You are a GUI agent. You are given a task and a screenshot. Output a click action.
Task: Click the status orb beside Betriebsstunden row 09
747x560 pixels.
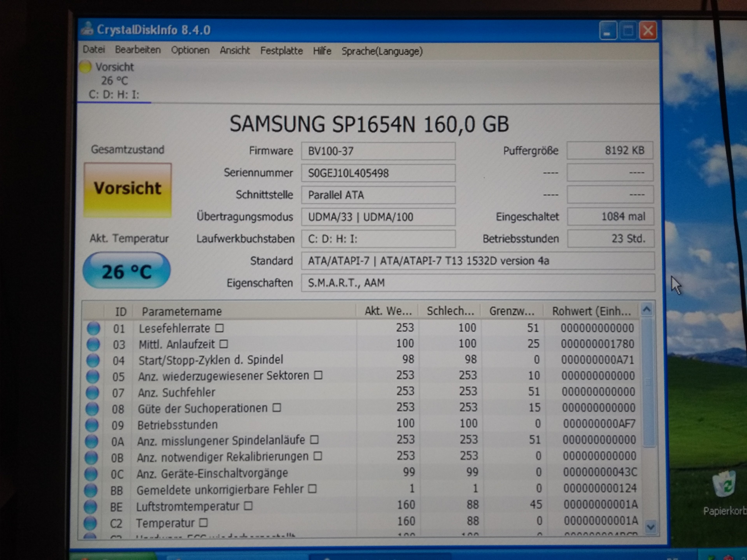tap(92, 425)
